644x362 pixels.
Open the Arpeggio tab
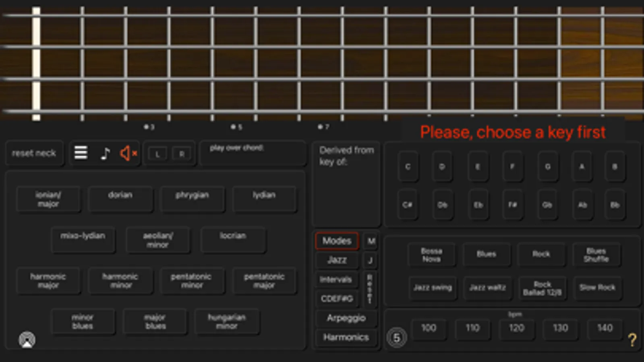[346, 318]
